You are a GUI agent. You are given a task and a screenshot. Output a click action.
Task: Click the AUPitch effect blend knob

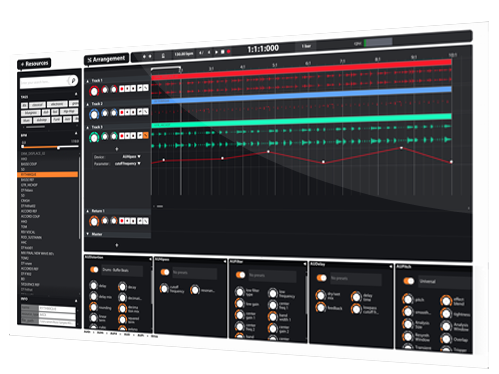[446, 301]
